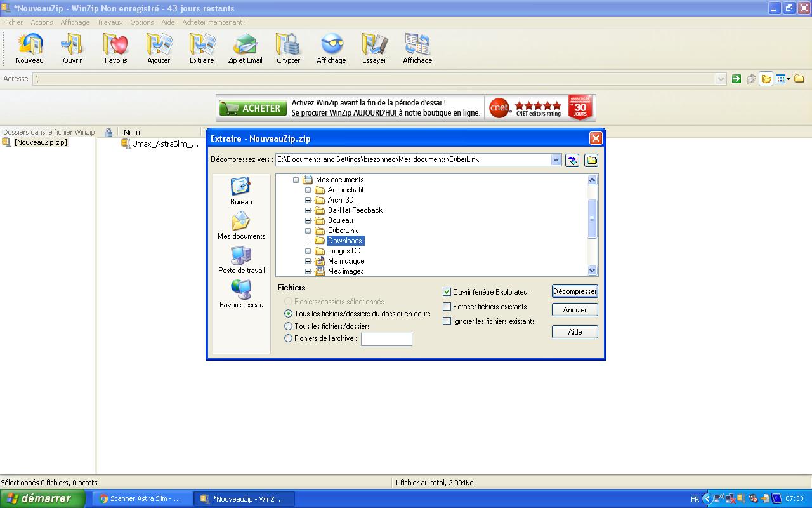Open the Acheter maintenant! menu

pos(213,22)
